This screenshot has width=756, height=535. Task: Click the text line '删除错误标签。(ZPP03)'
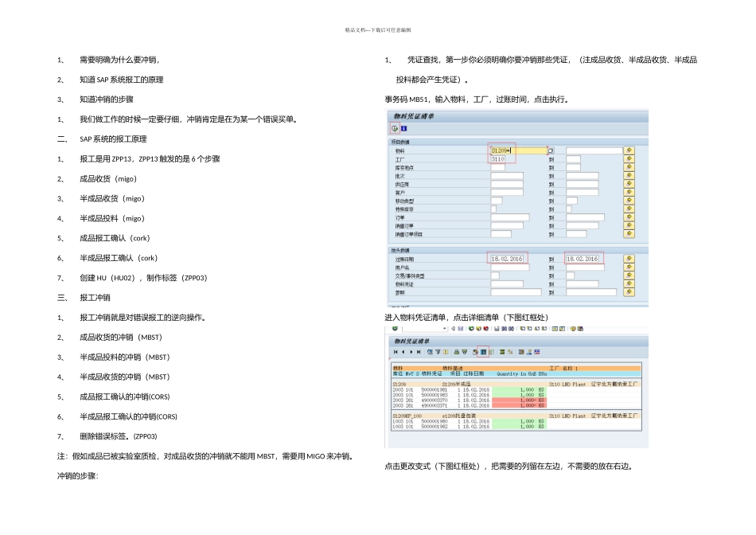point(118,436)
